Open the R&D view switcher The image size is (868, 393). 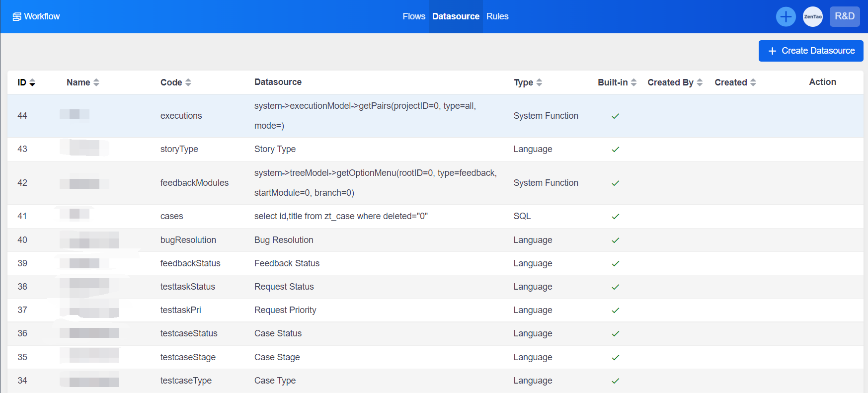[844, 16]
